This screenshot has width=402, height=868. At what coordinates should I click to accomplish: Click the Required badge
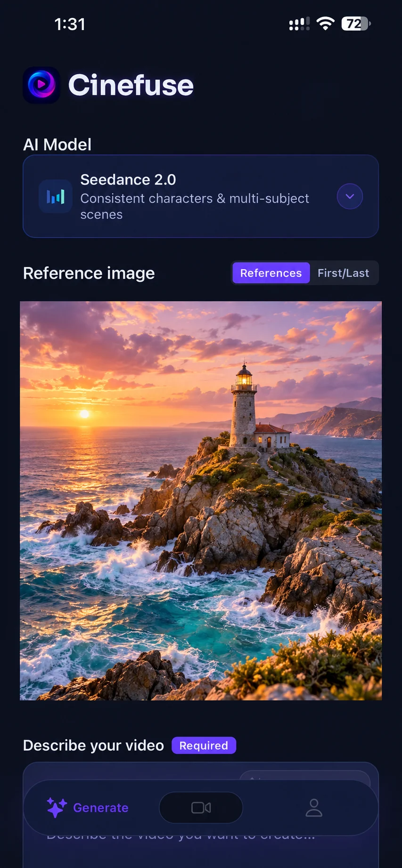(204, 746)
